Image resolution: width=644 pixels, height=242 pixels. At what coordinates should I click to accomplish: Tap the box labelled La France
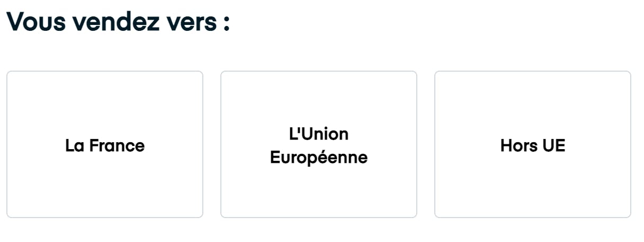[x=105, y=144]
